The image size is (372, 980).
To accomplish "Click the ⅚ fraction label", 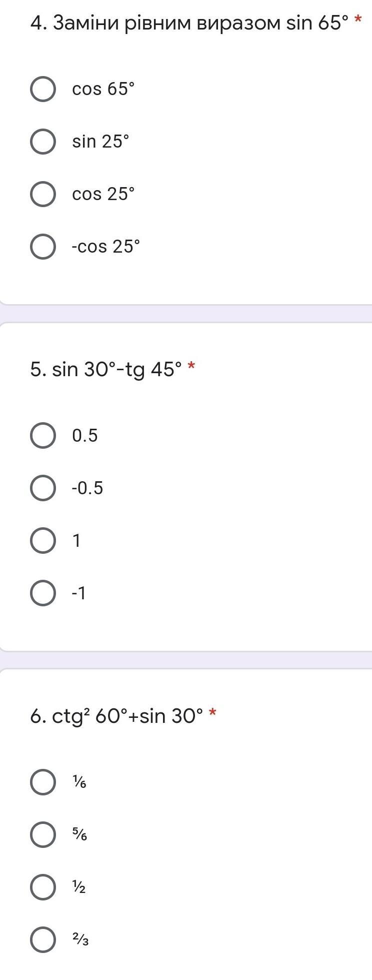I will point(79,835).
